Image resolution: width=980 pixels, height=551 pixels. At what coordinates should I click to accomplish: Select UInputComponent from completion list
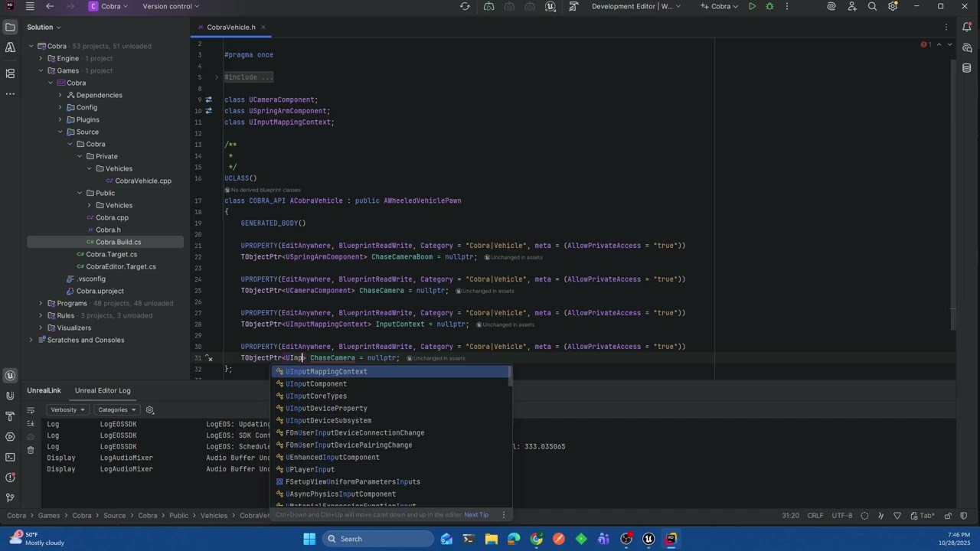click(315, 383)
